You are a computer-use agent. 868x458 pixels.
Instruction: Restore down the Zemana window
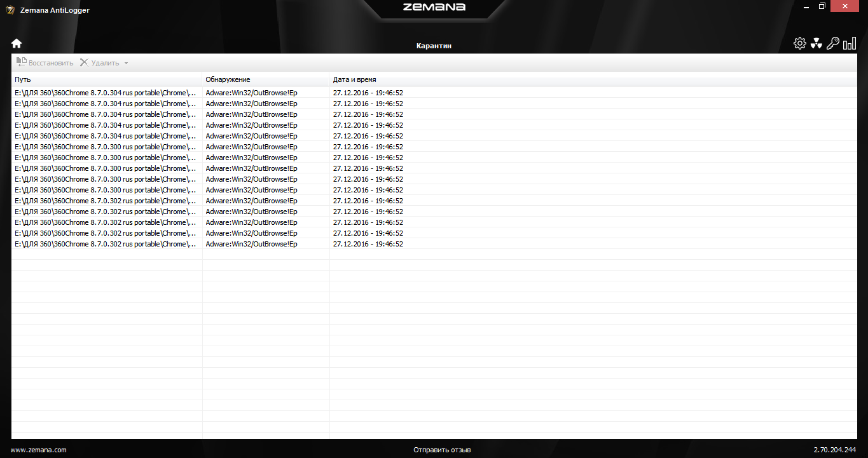(x=822, y=6)
